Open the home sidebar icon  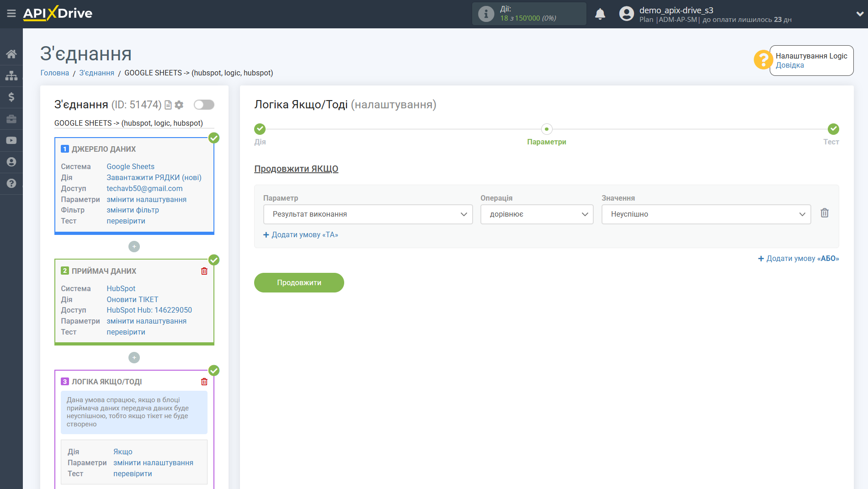(11, 54)
